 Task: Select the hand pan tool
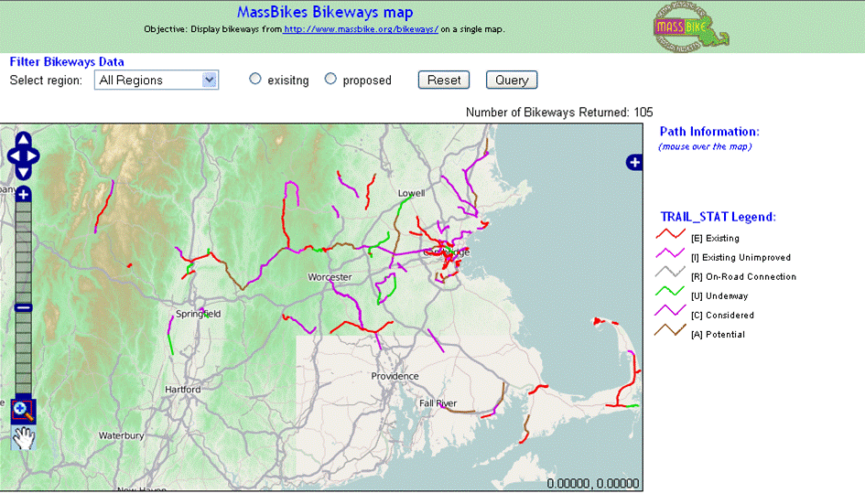[x=23, y=437]
